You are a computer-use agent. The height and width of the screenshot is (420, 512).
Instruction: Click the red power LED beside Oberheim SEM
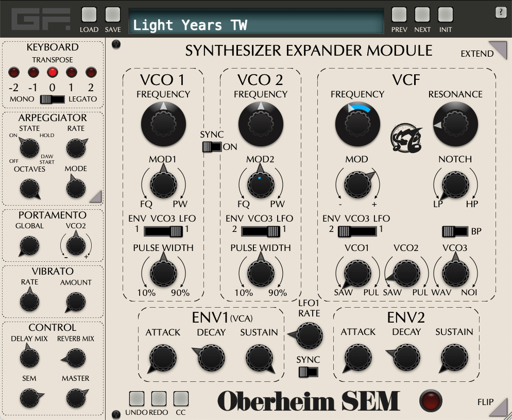431,400
